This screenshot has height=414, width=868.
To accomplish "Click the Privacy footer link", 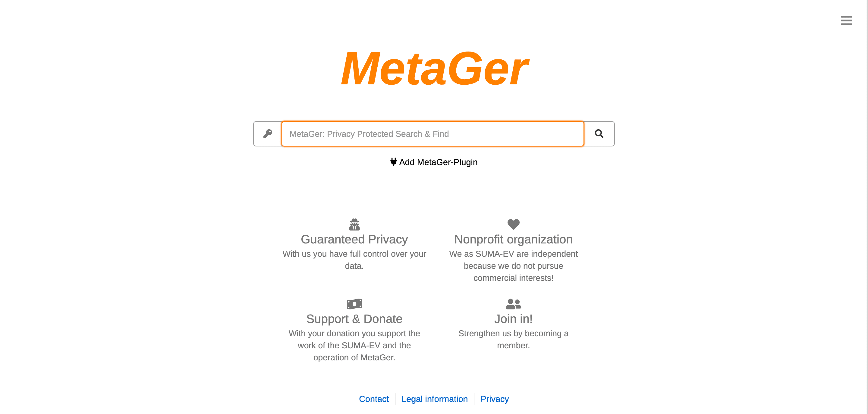I will click(494, 399).
